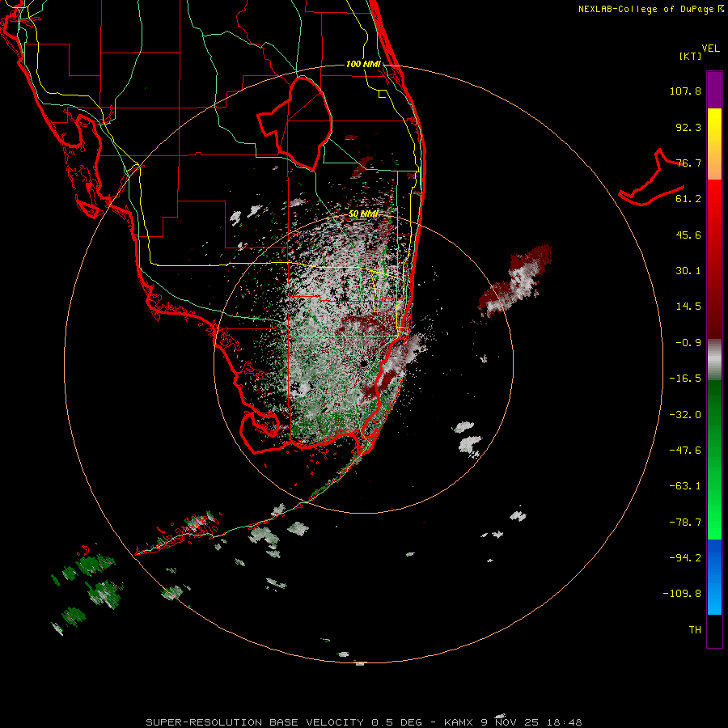Select the 61.2 legend value
Screen dimensions: 728x728
pyautogui.click(x=688, y=199)
